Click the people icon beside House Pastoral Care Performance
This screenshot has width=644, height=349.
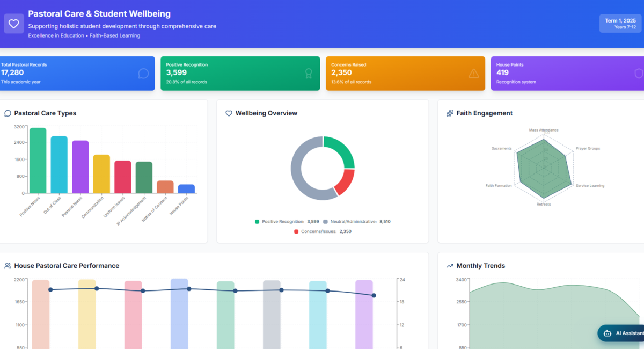(x=8, y=266)
